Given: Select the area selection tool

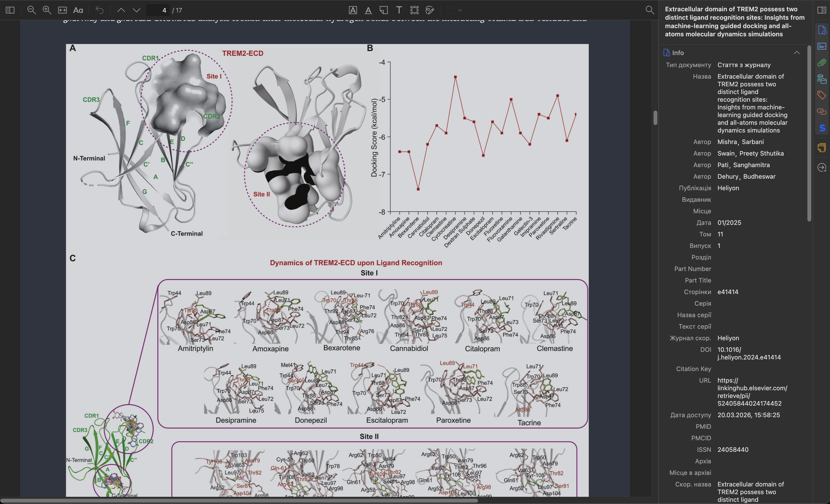Looking at the screenshot, I should point(414,10).
